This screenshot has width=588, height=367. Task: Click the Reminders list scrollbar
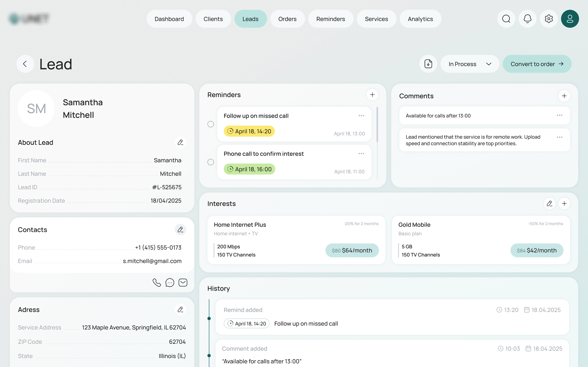click(377, 124)
